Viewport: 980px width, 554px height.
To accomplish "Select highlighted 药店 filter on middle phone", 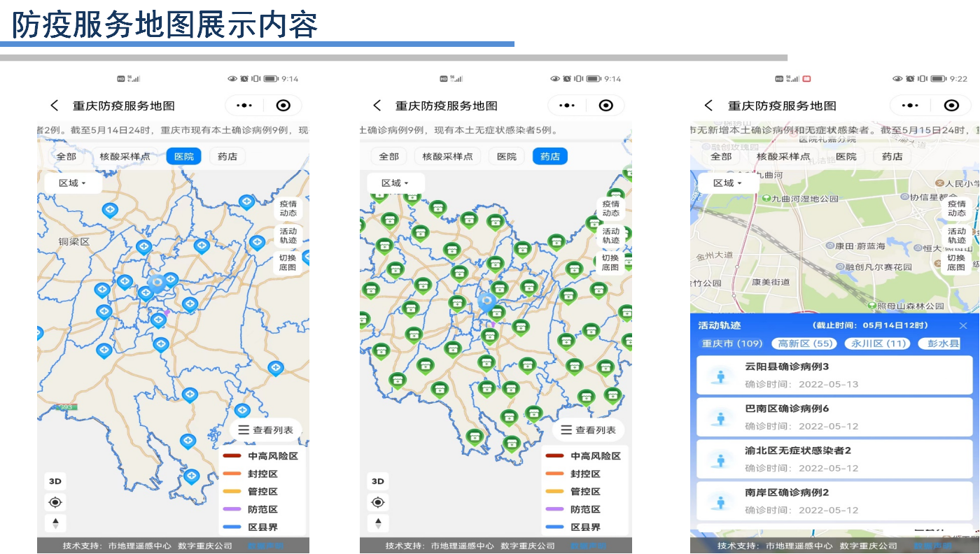I will tap(550, 157).
